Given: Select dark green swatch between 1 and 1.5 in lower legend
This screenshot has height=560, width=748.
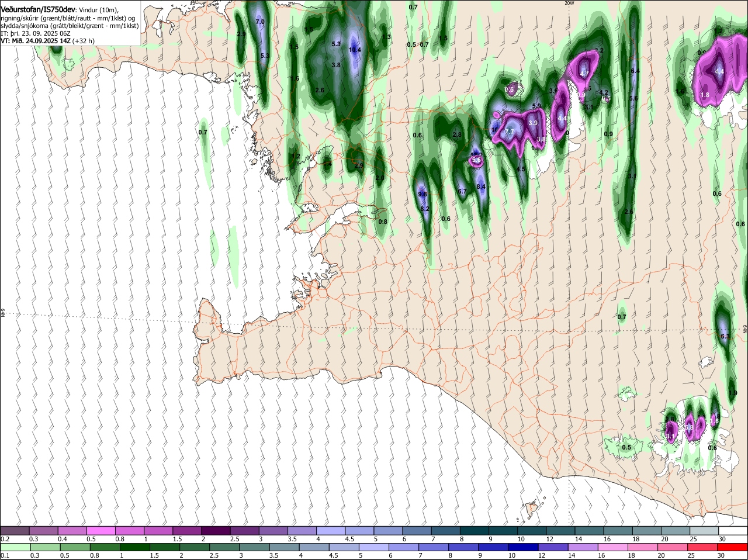Looking at the screenshot, I should click(x=135, y=548).
